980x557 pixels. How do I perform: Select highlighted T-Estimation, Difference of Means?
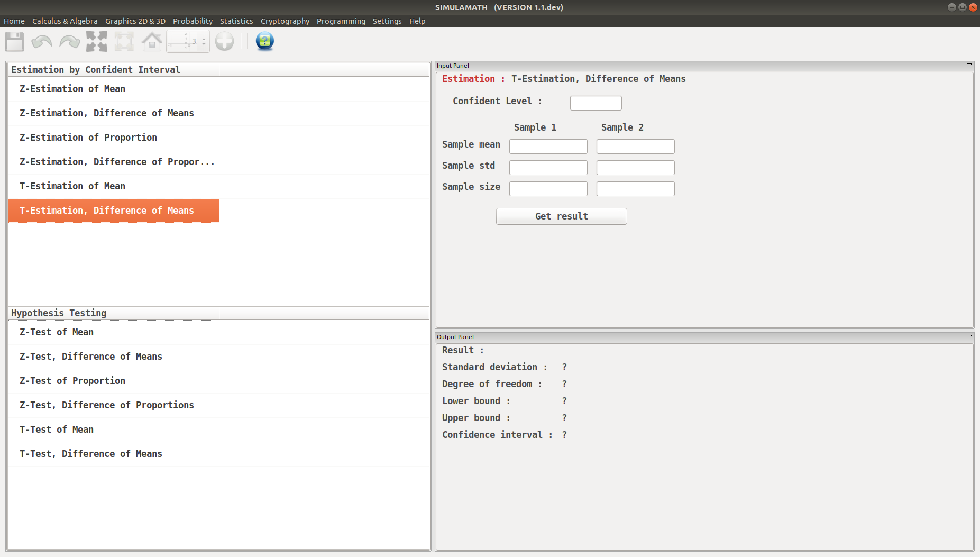114,211
